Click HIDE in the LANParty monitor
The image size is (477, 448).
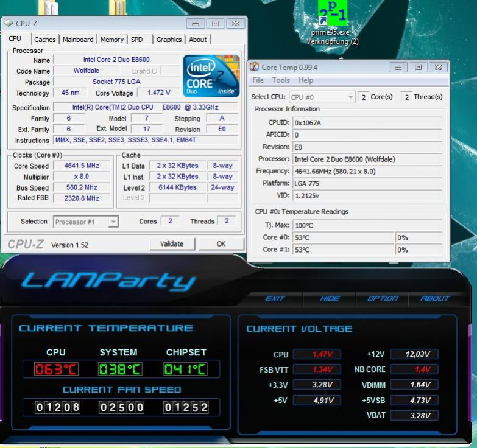click(330, 298)
